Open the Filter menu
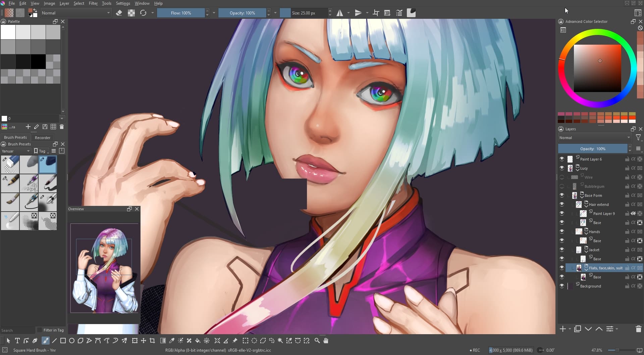Image resolution: width=644 pixels, height=355 pixels. tap(93, 3)
